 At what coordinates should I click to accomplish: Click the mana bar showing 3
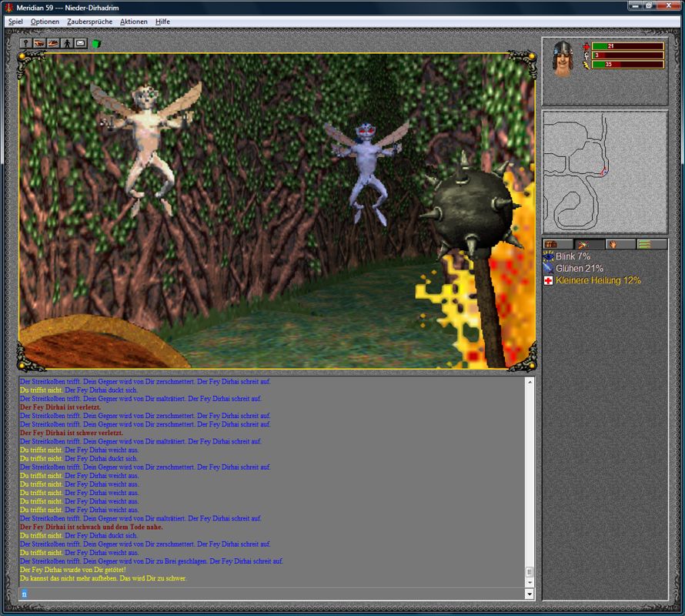pyautogui.click(x=628, y=55)
